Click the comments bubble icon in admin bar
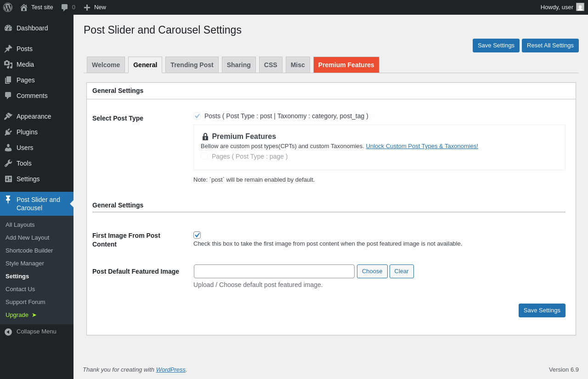The width and height of the screenshot is (588, 379). (x=65, y=7)
